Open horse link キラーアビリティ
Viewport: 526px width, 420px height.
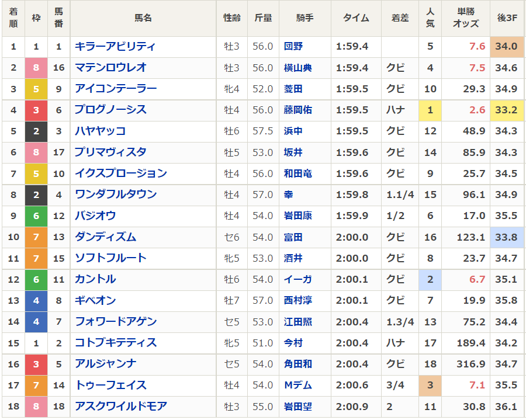115,46
